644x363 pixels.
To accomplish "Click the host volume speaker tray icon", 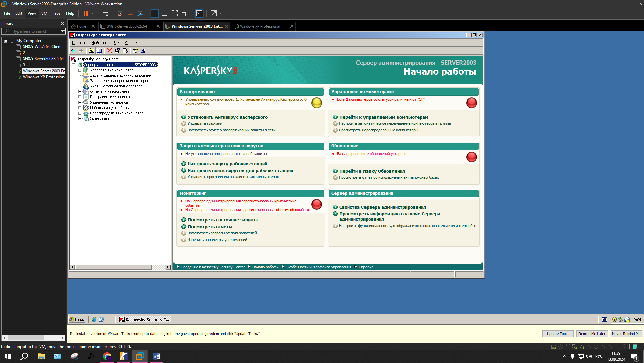I will pos(589,356).
